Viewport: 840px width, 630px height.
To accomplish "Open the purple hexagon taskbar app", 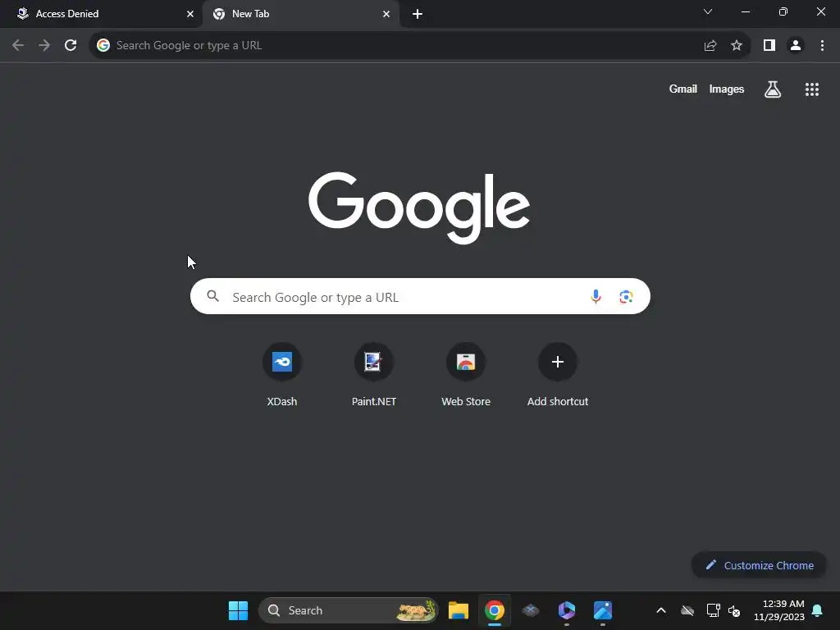I will (x=567, y=610).
